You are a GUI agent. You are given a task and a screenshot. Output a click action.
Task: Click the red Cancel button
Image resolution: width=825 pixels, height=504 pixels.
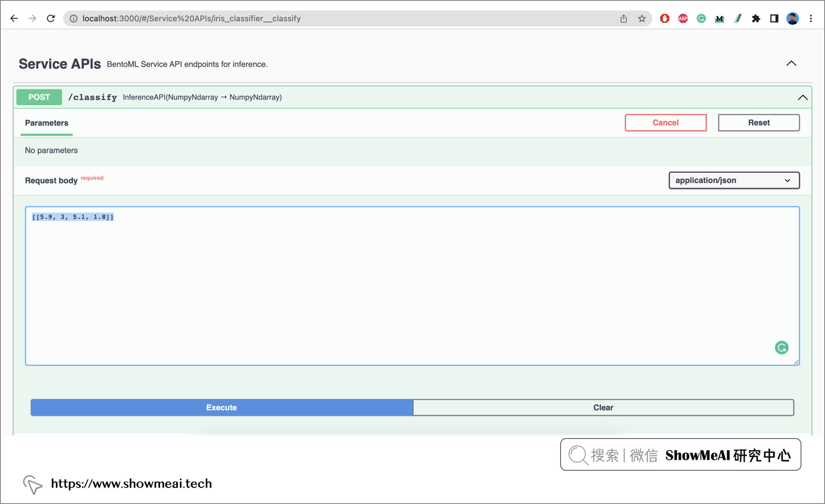click(665, 122)
